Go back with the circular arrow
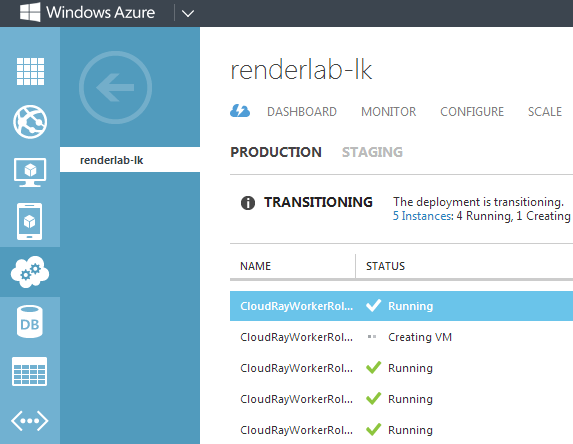This screenshot has width=573, height=444. pos(115,87)
